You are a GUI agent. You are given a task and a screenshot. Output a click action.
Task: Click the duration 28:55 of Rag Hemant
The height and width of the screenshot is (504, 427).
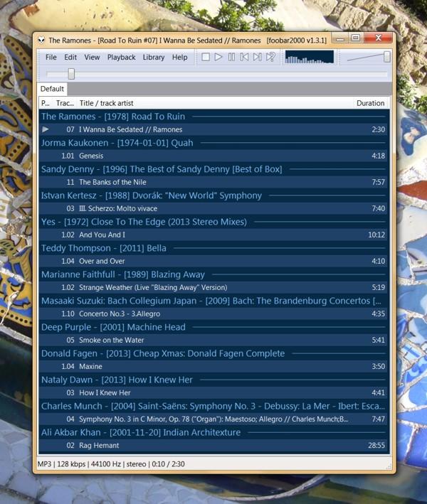point(376,446)
